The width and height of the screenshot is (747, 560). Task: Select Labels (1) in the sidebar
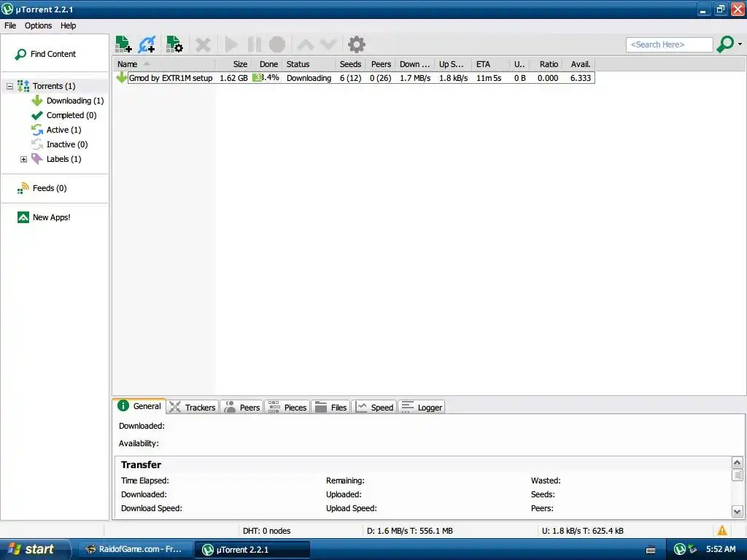(56, 159)
